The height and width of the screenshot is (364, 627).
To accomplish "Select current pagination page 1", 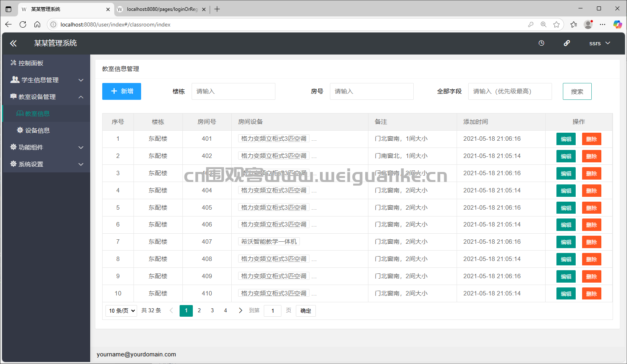I will point(186,311).
